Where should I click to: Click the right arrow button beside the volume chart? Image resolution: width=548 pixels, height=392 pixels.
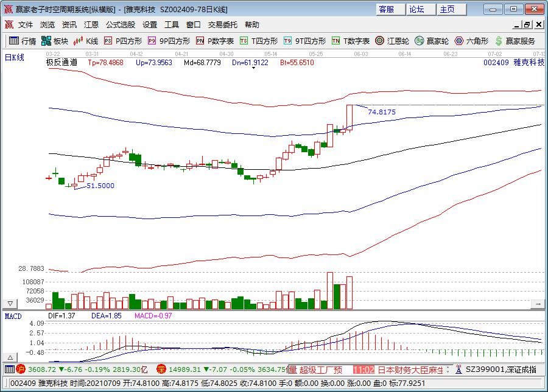click(x=538, y=304)
